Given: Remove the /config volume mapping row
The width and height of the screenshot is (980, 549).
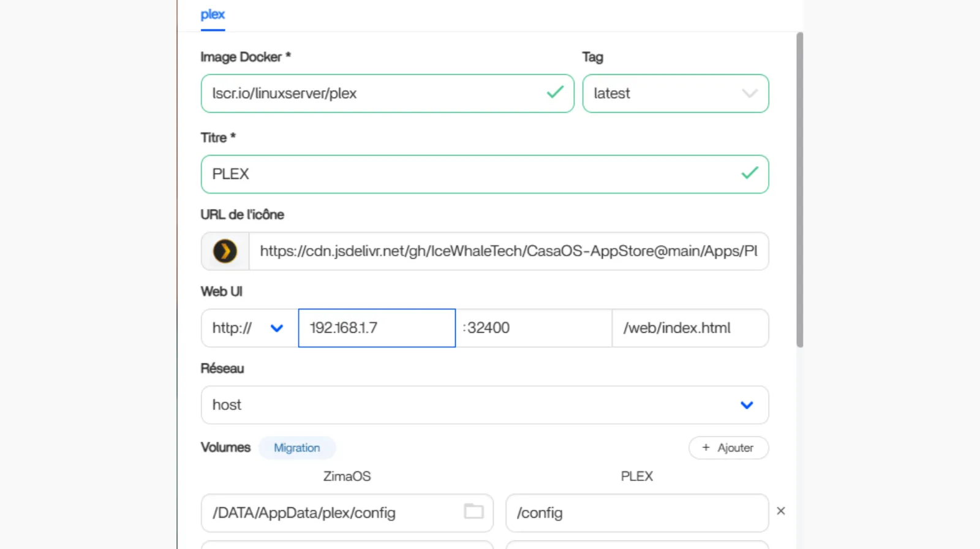Looking at the screenshot, I should click(781, 511).
